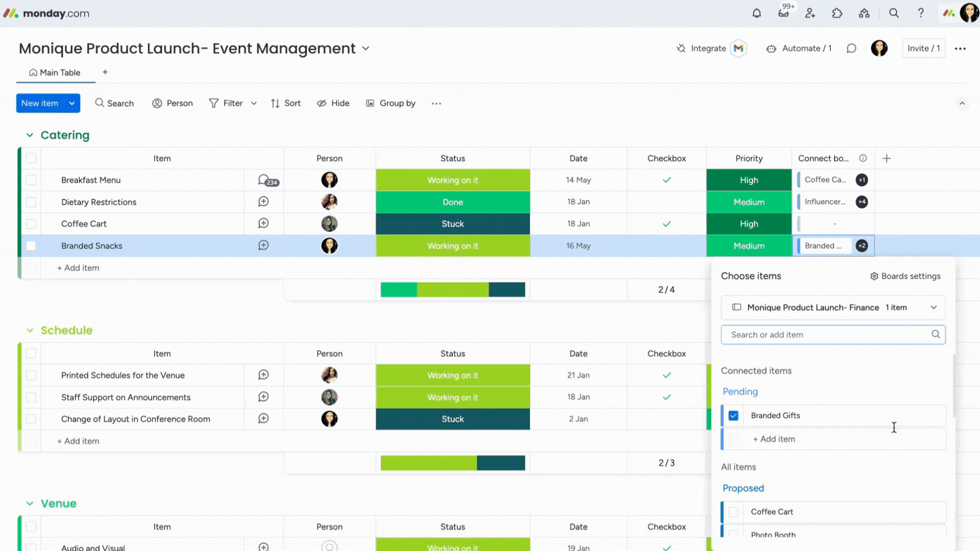Open the Sort menu
The image size is (980, 551).
click(x=286, y=104)
